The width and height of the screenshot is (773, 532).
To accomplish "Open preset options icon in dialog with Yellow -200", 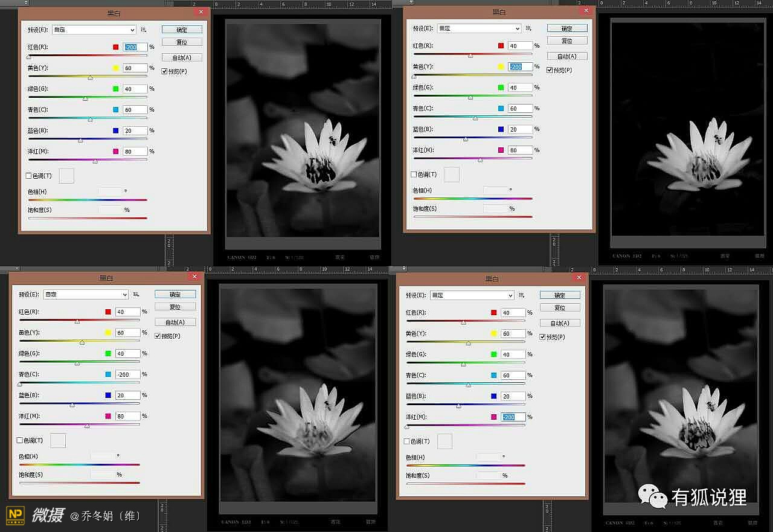I will pos(529,28).
